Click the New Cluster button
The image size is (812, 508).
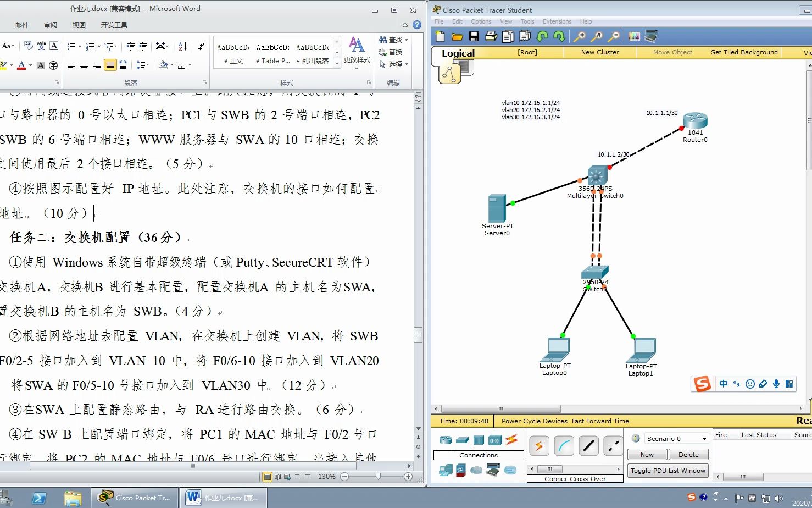(599, 52)
